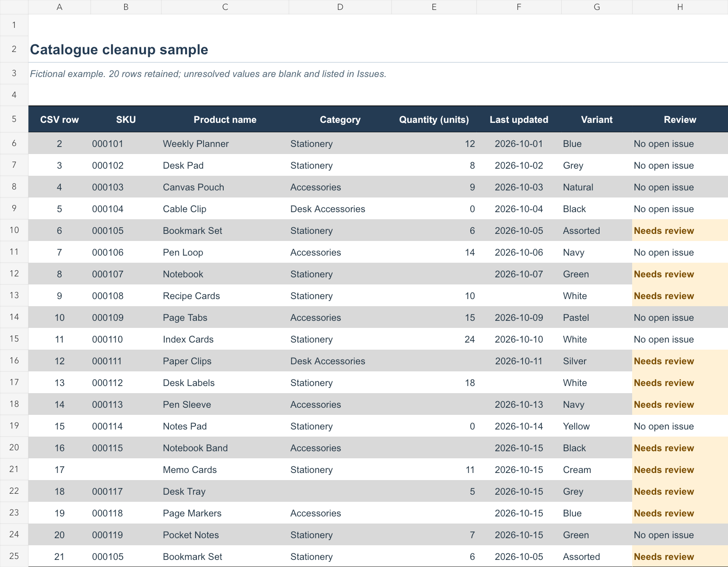The width and height of the screenshot is (728, 567).
Task: Select row 25 header number
Action: 14,556
